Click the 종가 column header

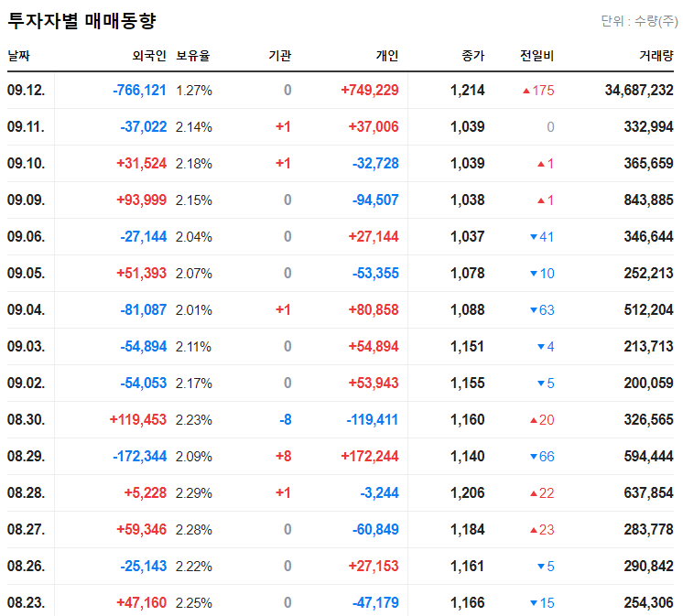[x=473, y=56]
